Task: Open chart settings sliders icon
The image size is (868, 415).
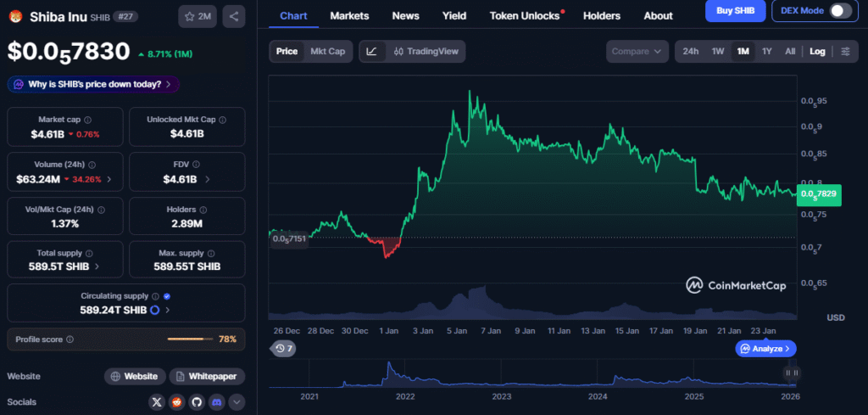Action: tap(845, 51)
